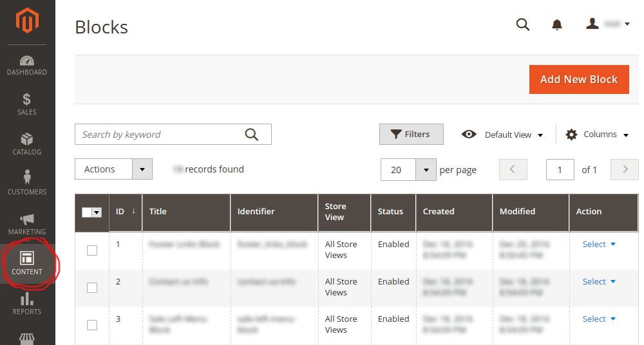Expand the Default View dropdown
The image size is (644, 345).
[540, 135]
